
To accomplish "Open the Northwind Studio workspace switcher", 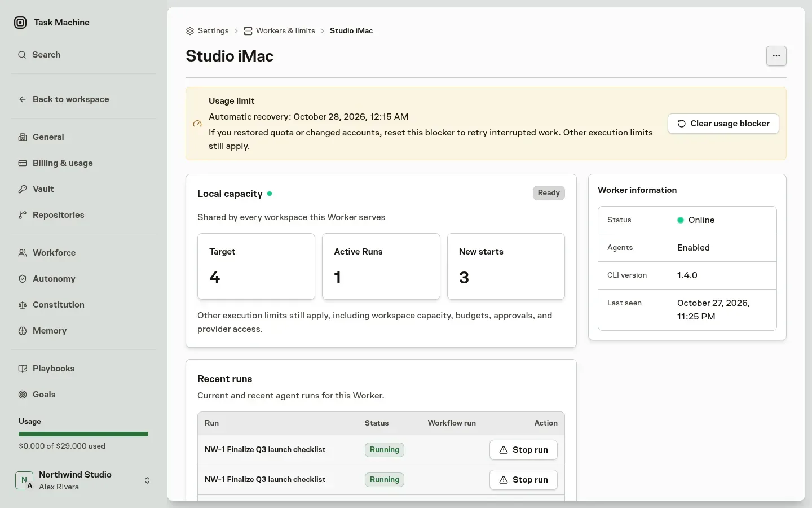I will point(83,480).
